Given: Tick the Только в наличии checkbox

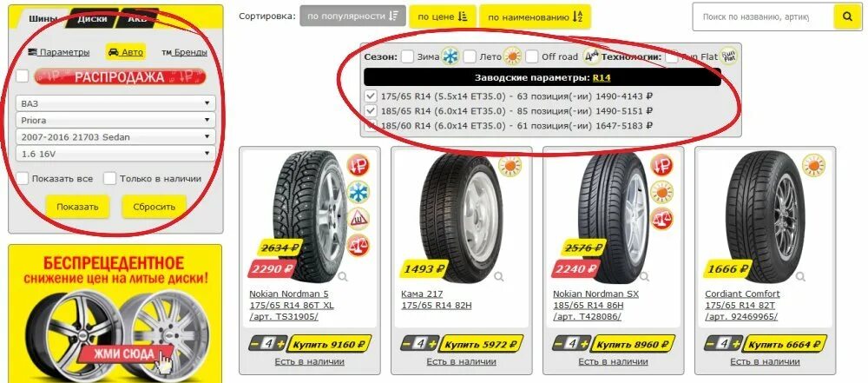Looking at the screenshot, I should (x=110, y=179).
